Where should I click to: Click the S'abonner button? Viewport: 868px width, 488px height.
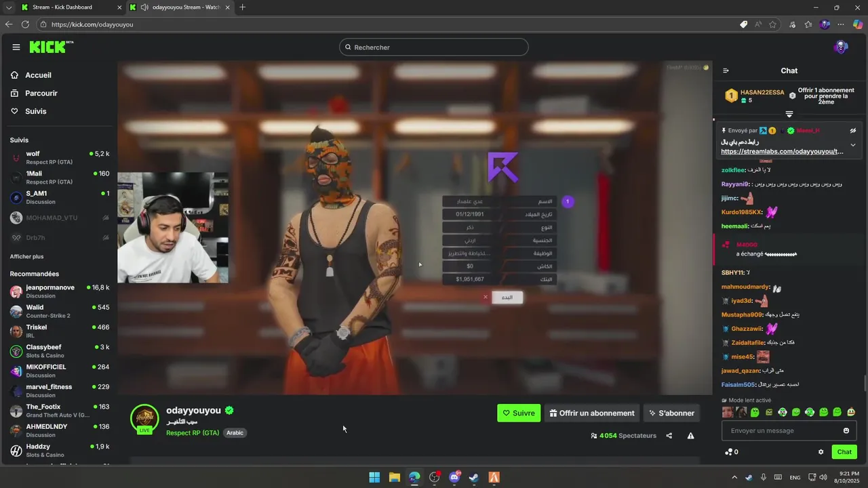671,413
